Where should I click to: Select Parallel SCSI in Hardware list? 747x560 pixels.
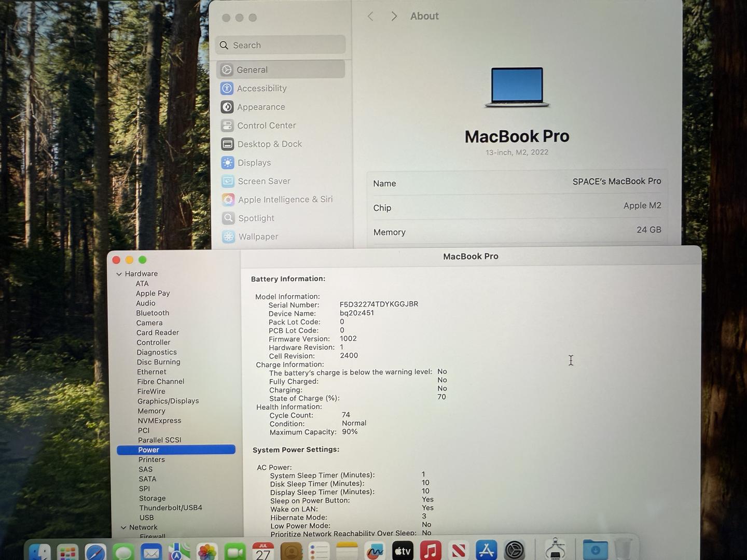click(x=160, y=440)
